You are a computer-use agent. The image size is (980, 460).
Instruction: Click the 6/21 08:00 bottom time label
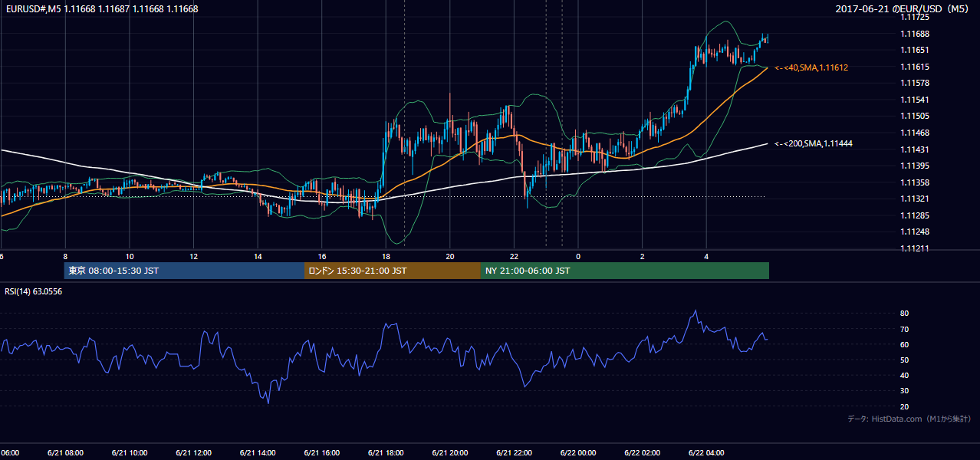[65, 453]
